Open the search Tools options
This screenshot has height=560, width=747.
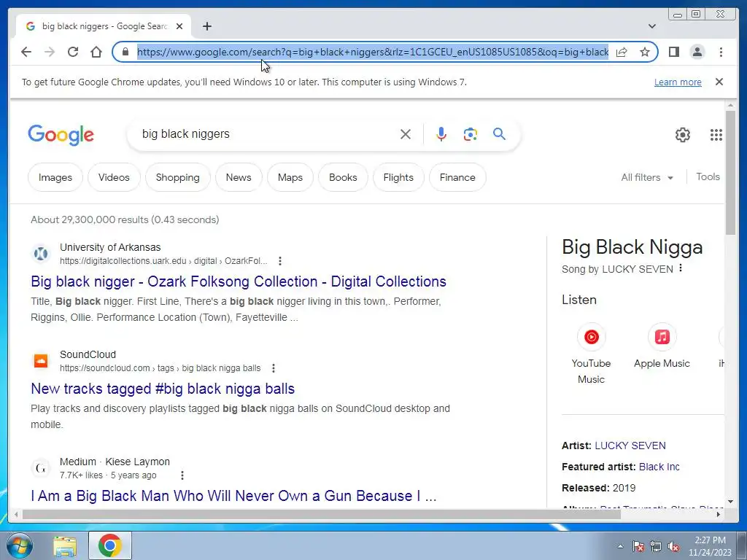(708, 176)
